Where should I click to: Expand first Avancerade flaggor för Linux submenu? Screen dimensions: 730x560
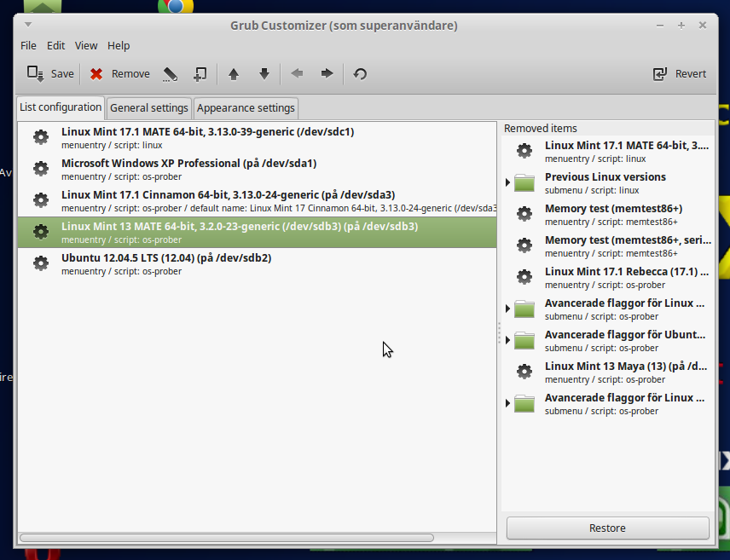click(508, 309)
